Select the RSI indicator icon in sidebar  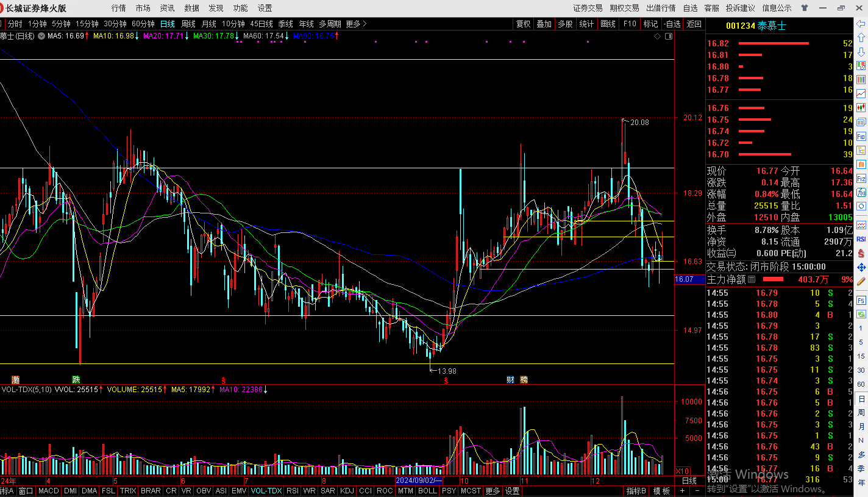pyautogui.click(x=861, y=239)
